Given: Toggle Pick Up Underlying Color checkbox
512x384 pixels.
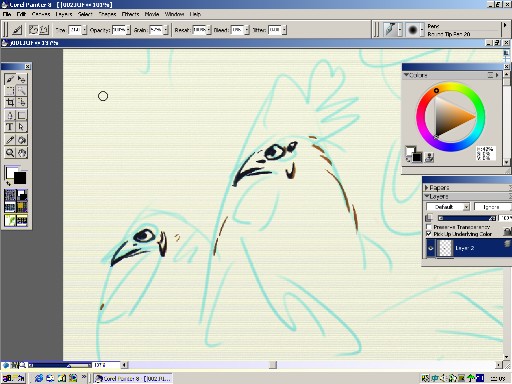Looking at the screenshot, I should click(x=429, y=234).
